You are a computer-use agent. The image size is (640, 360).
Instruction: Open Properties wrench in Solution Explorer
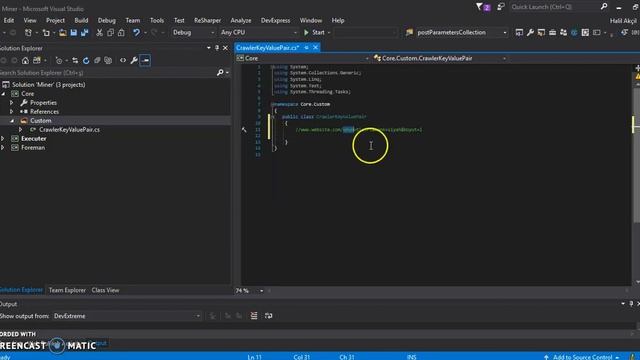[134, 60]
